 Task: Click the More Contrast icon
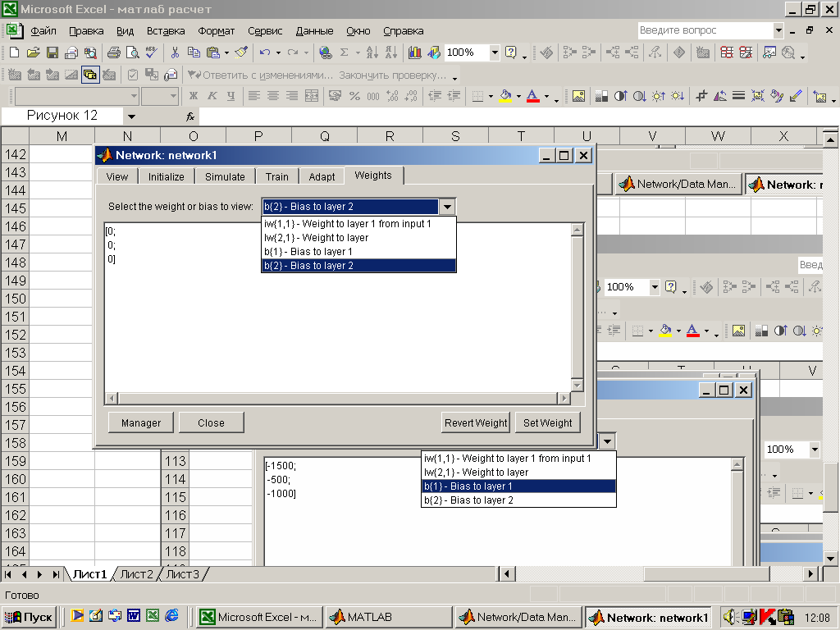(620, 97)
